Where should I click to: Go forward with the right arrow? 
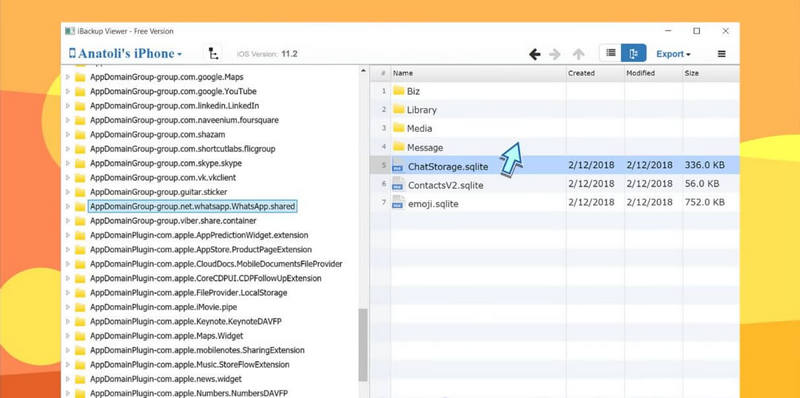click(x=555, y=54)
